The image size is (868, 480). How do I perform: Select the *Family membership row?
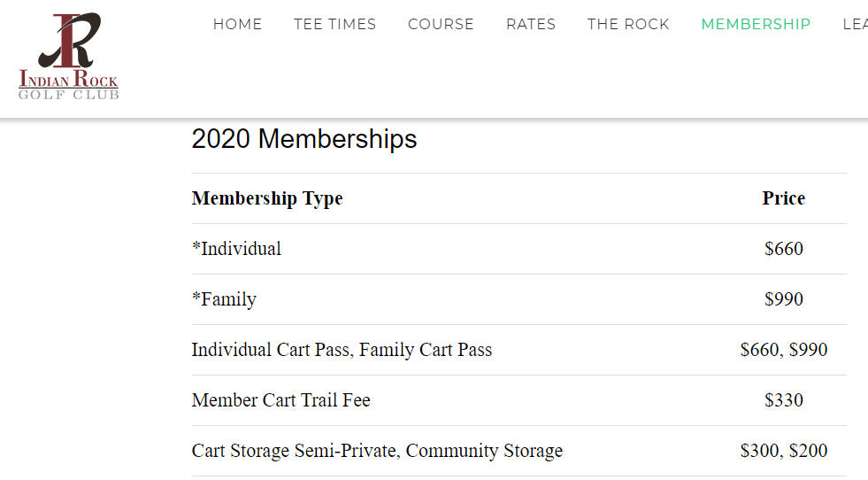(519, 299)
